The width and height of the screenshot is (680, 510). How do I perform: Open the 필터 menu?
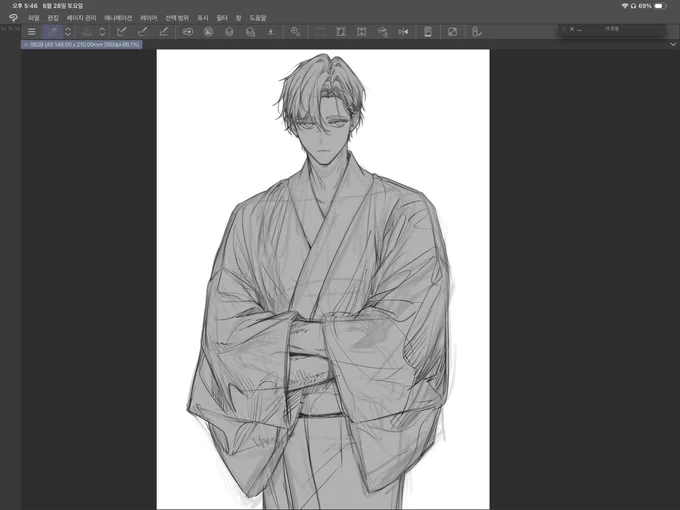tap(222, 18)
